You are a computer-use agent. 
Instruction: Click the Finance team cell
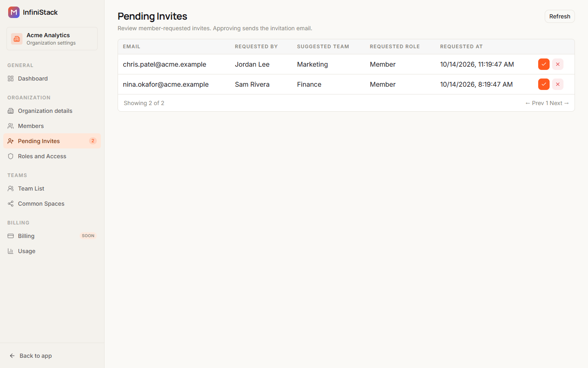point(309,84)
